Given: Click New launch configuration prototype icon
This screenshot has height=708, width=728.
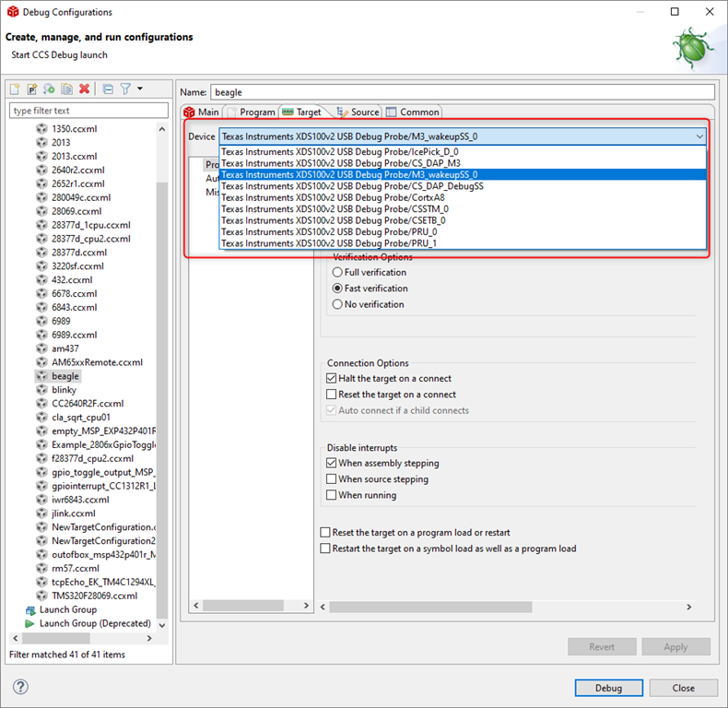Looking at the screenshot, I should 32,88.
